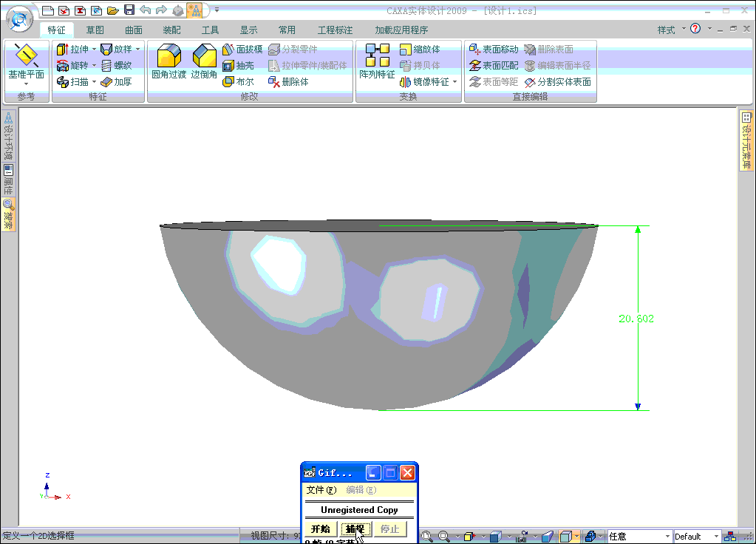Click the XYZ coordinate triad
The image size is (756, 544).
[x=54, y=488]
